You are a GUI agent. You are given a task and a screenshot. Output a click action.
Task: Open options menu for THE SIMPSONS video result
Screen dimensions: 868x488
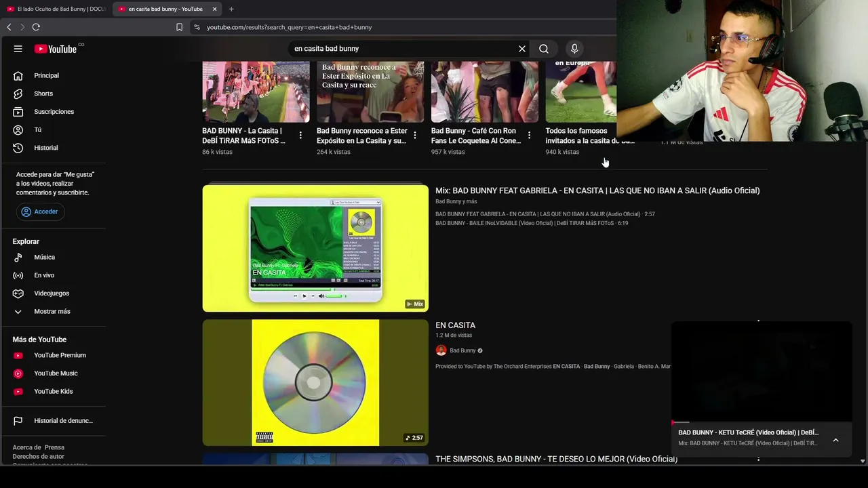click(758, 459)
